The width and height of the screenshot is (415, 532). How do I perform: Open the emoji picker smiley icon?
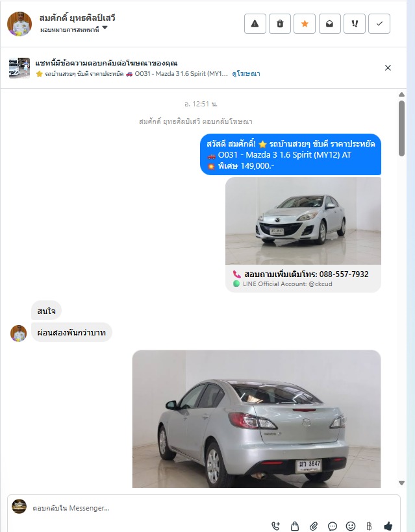click(x=351, y=526)
